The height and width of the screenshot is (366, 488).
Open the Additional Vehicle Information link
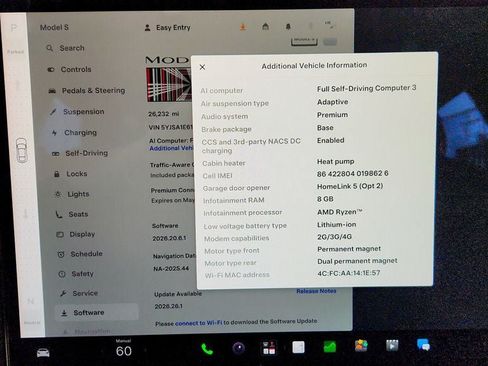click(171, 148)
